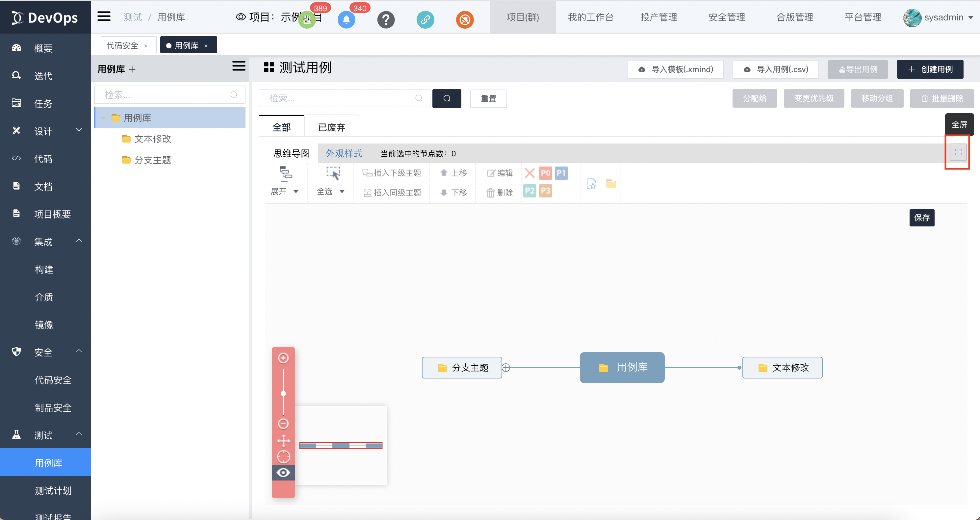Open the help question mark icon
Screen dimensions: 980x520
385,19
